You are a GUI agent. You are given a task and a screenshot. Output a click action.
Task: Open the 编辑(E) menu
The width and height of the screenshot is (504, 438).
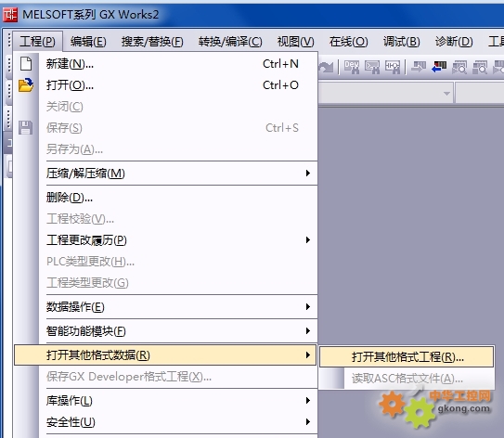point(88,42)
